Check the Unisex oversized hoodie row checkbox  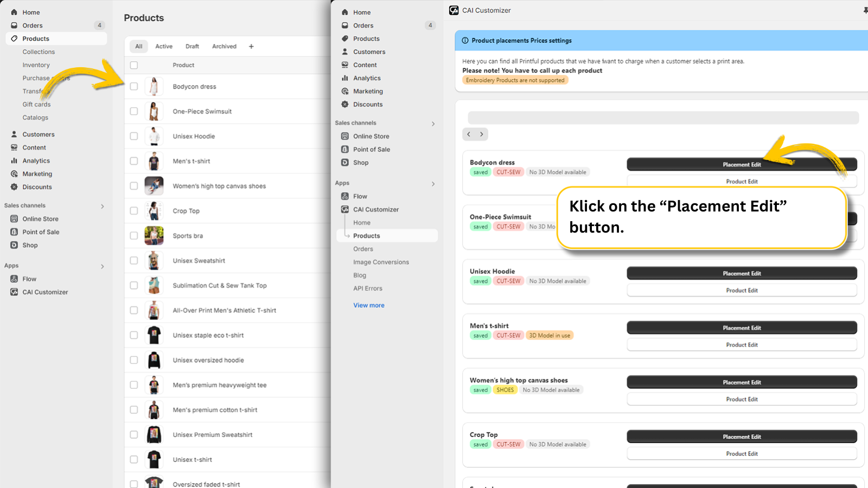134,360
